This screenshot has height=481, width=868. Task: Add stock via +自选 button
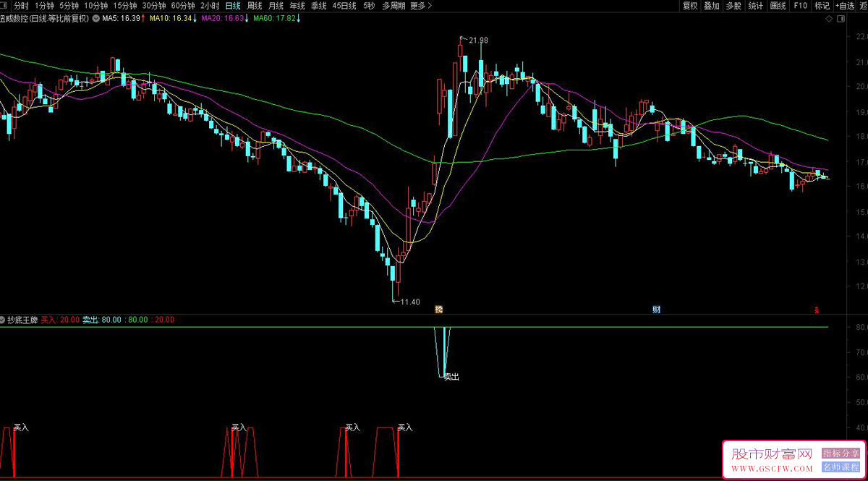[845, 6]
